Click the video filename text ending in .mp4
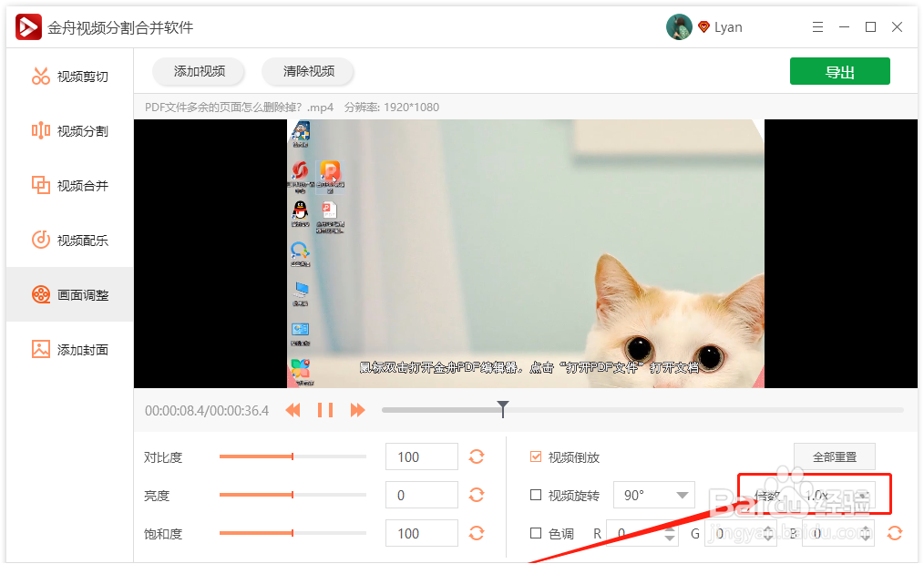Image resolution: width=924 pixels, height=564 pixels. click(x=240, y=108)
